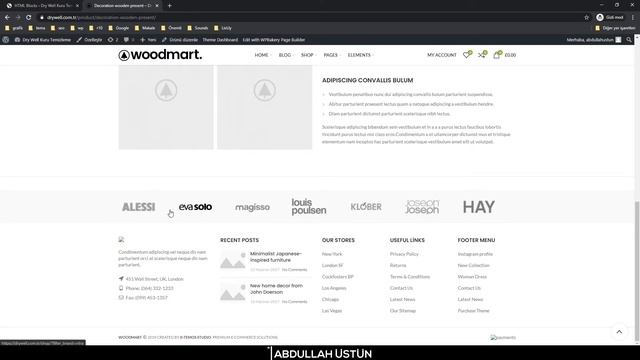The height and width of the screenshot is (360, 640).
Task: Expand the HOME menu
Action: tap(262, 55)
